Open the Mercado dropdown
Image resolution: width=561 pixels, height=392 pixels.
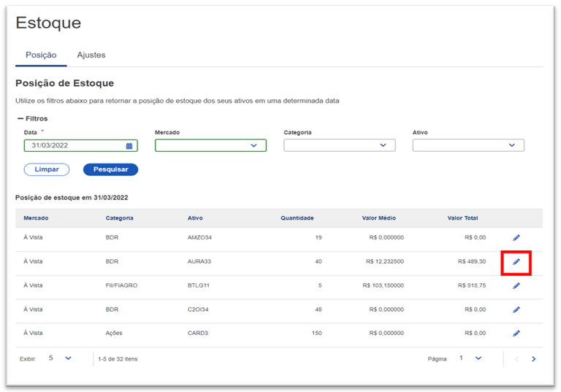[x=210, y=145]
